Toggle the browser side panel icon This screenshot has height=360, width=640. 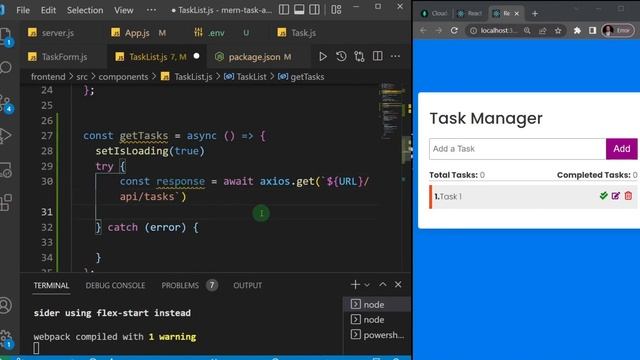point(592,31)
